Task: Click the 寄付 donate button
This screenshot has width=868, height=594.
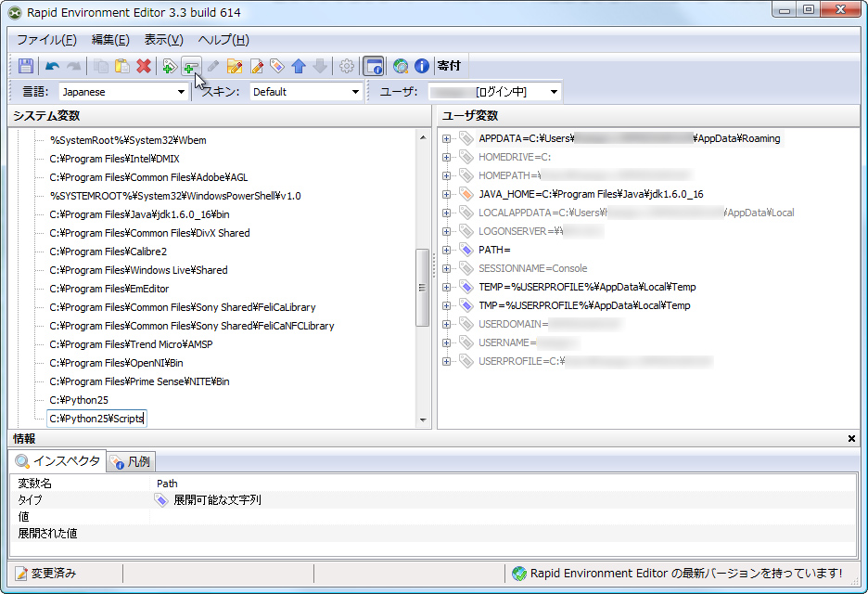Action: pyautogui.click(x=449, y=66)
